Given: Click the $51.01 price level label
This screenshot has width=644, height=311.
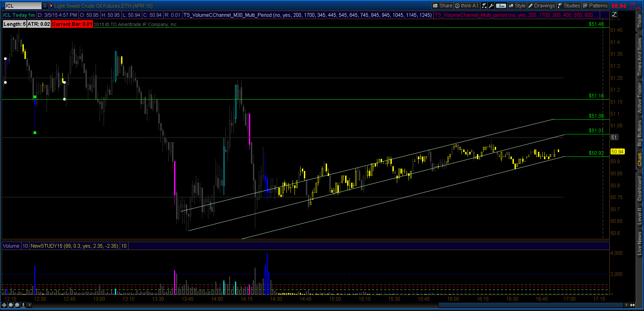Looking at the screenshot, I should (x=596, y=131).
